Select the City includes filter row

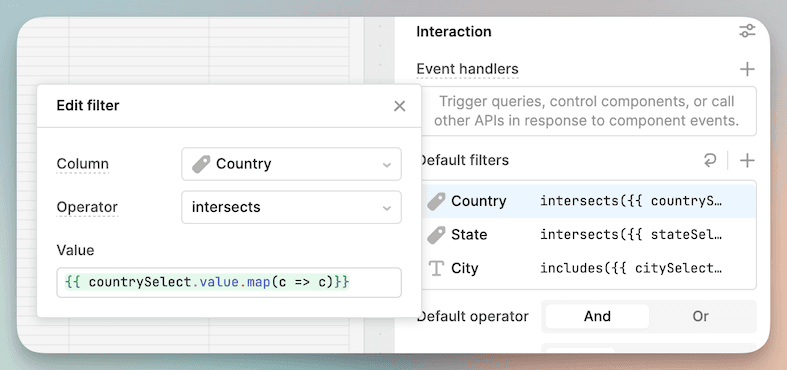[x=588, y=269]
